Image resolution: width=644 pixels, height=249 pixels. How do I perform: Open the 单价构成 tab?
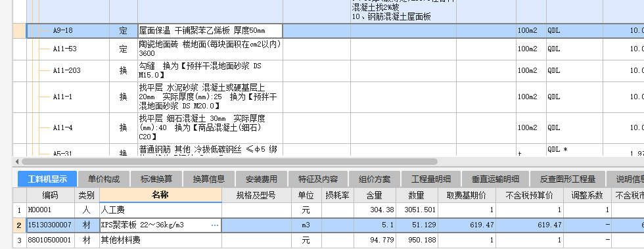tap(104, 179)
